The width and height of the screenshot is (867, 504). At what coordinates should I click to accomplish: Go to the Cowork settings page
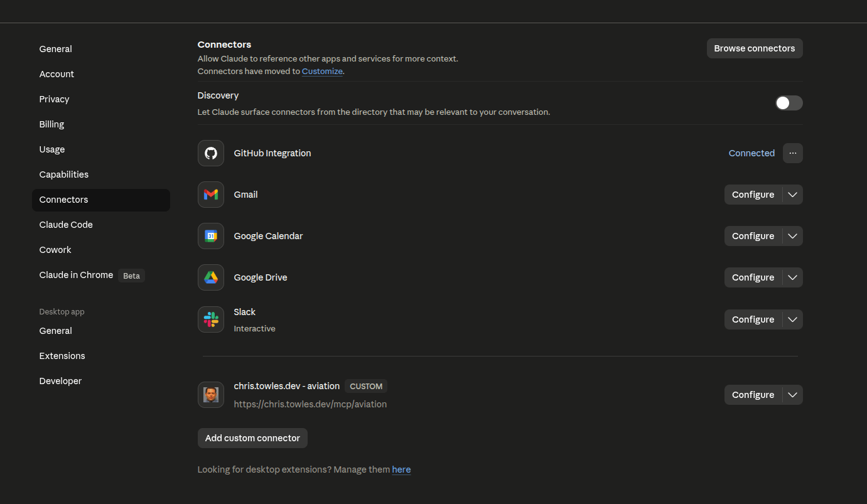(x=101, y=250)
